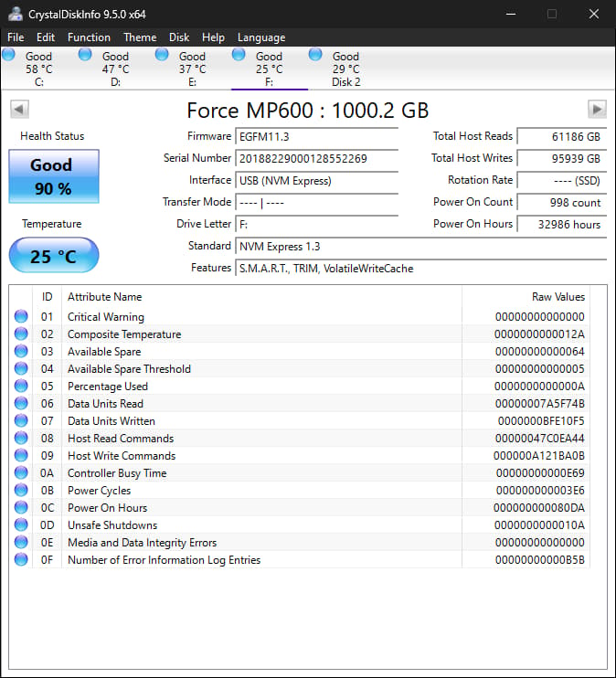Viewport: 616px width, 678px height.
Task: Click the CrystalDiskInfo app icon in title bar
Action: coord(16,14)
